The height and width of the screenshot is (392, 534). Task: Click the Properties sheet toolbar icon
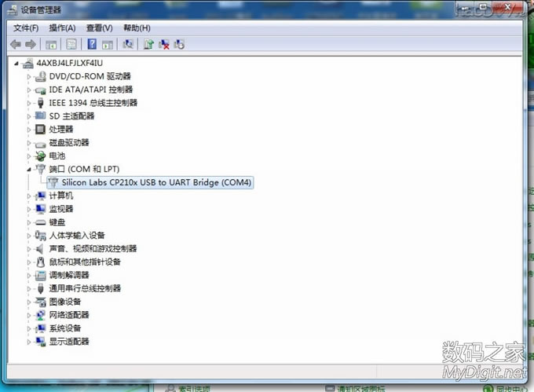tap(71, 44)
